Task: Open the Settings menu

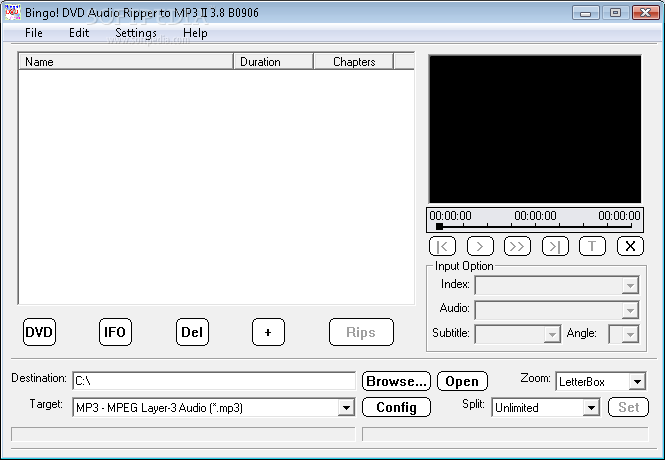Action: pos(136,33)
